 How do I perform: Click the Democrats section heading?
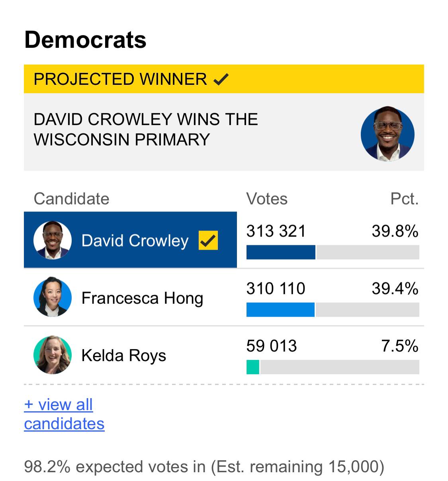pos(85,40)
